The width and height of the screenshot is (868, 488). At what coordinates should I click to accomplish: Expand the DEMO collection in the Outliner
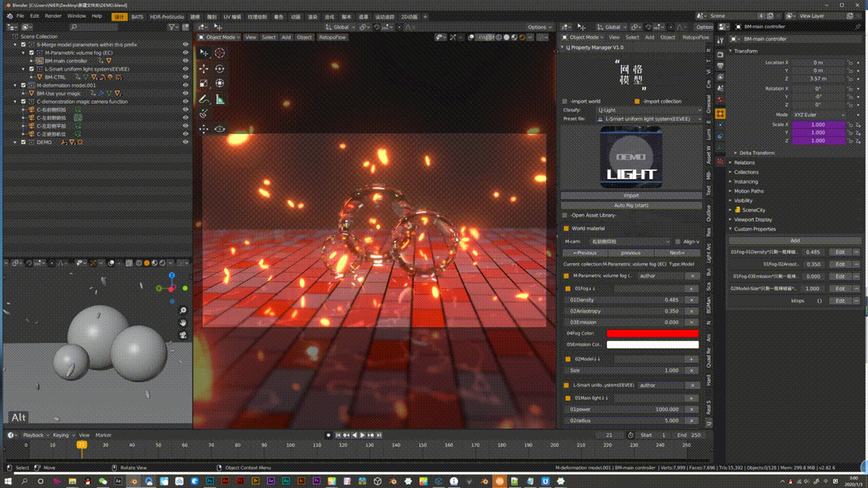pos(14,142)
